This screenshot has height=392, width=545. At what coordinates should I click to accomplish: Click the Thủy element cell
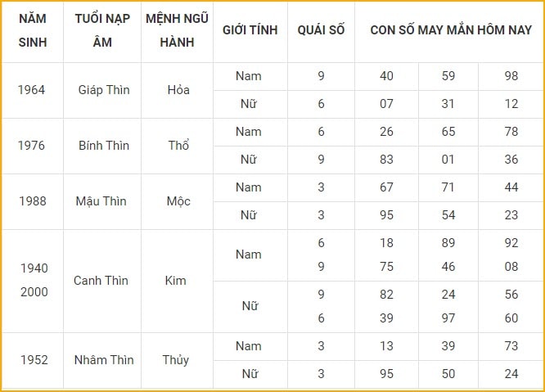(175, 360)
